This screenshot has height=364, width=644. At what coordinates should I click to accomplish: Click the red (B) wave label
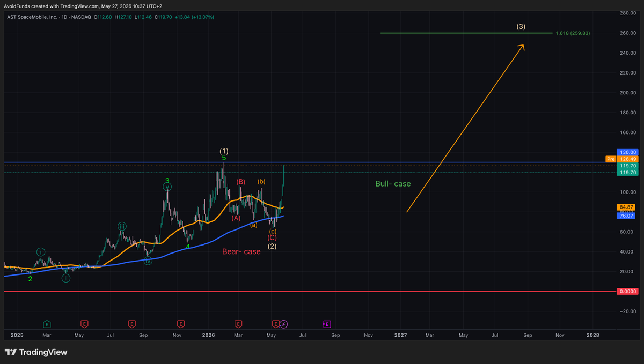[x=241, y=182]
